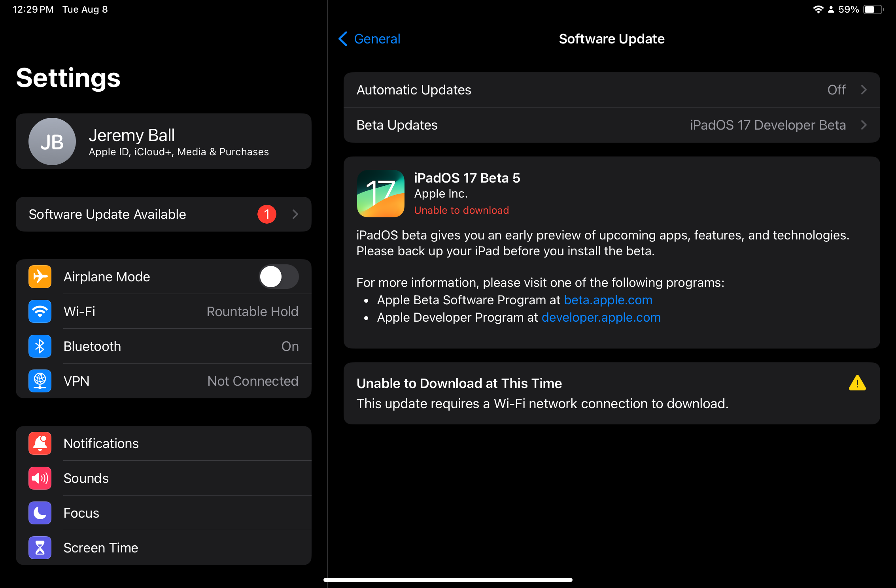The height and width of the screenshot is (588, 896).
Task: Tap the battery status icon
Action: (x=873, y=9)
